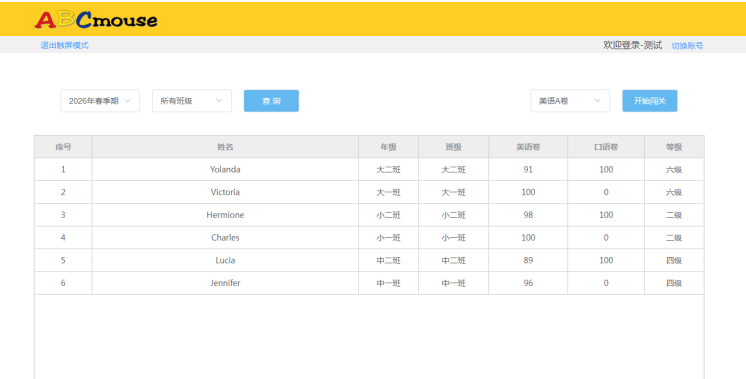Click Yolanda's 美语卷 score 91
This screenshot has height=379, width=746.
coord(528,169)
